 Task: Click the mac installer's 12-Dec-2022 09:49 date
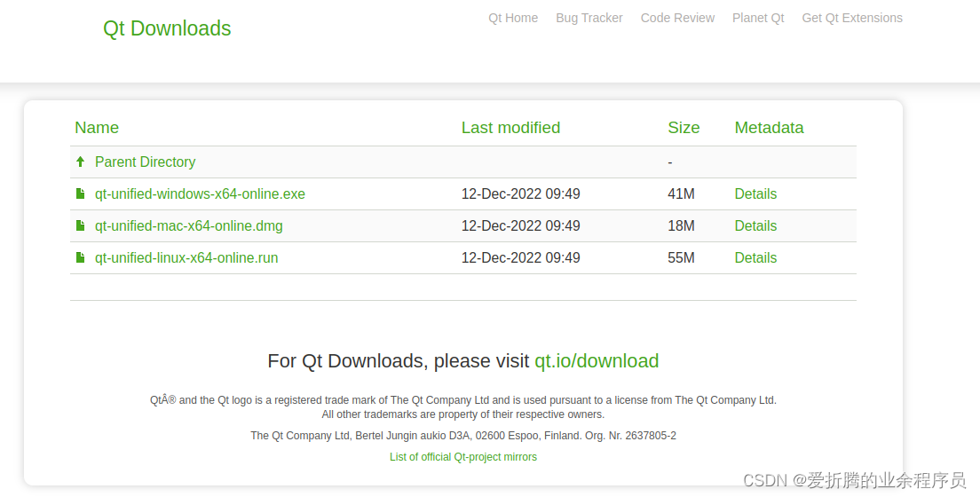click(x=520, y=225)
